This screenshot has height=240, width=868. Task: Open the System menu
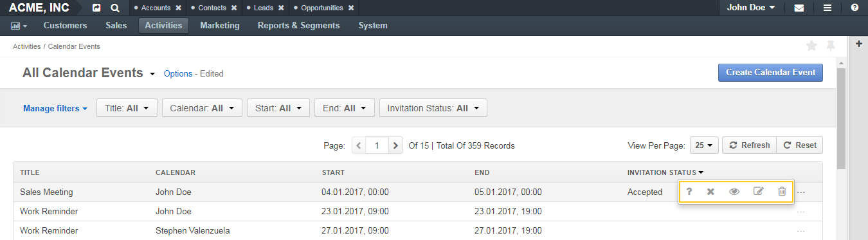pyautogui.click(x=373, y=26)
